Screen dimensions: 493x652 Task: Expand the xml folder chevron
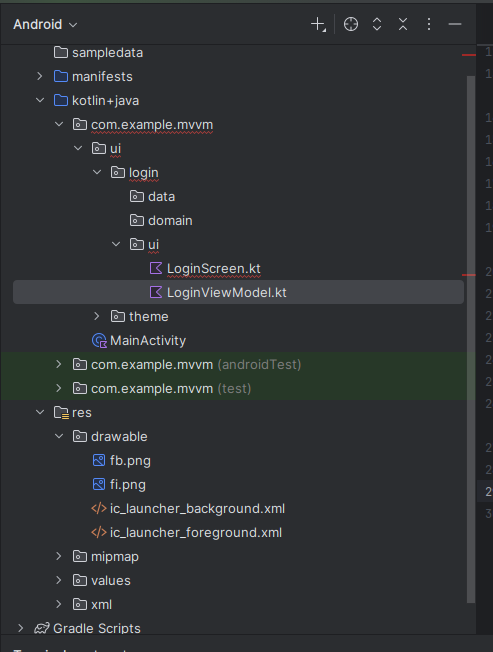pos(59,604)
